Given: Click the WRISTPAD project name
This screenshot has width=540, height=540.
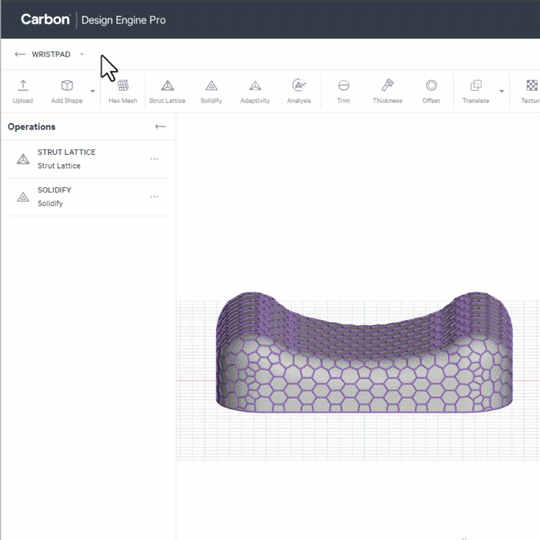Looking at the screenshot, I should (51, 54).
